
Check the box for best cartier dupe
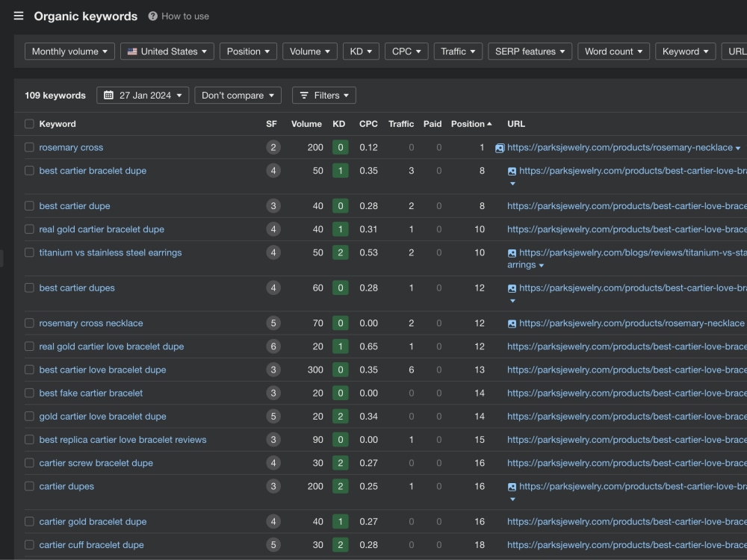(30, 206)
